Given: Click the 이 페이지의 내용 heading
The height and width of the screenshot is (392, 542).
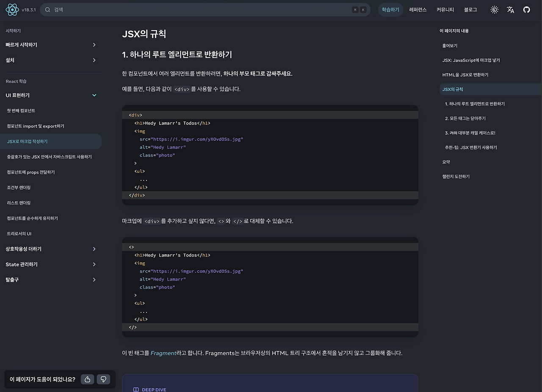Looking at the screenshot, I should click(x=454, y=31).
